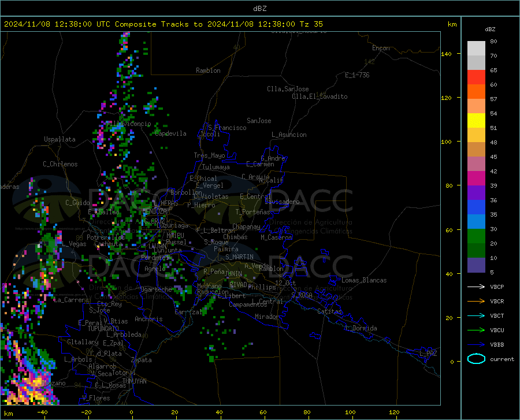Click the Zapata label on map
The width and height of the screenshot is (520, 420).
[142, 360]
